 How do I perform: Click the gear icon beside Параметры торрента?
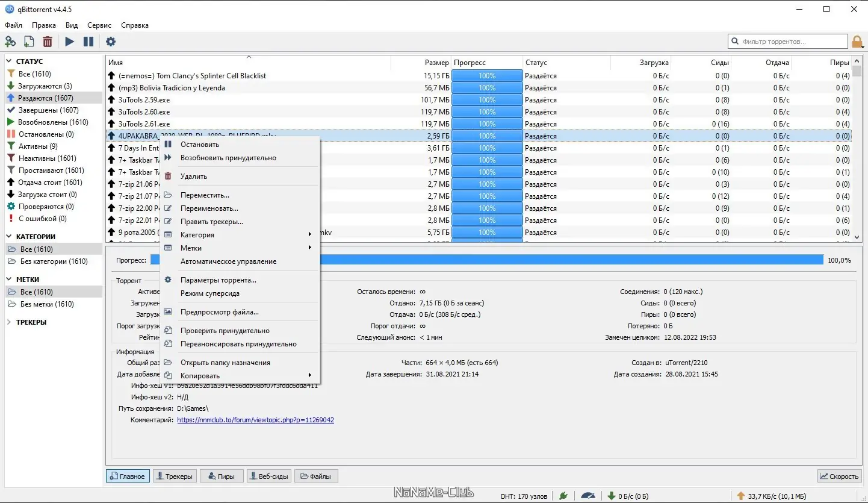point(168,280)
